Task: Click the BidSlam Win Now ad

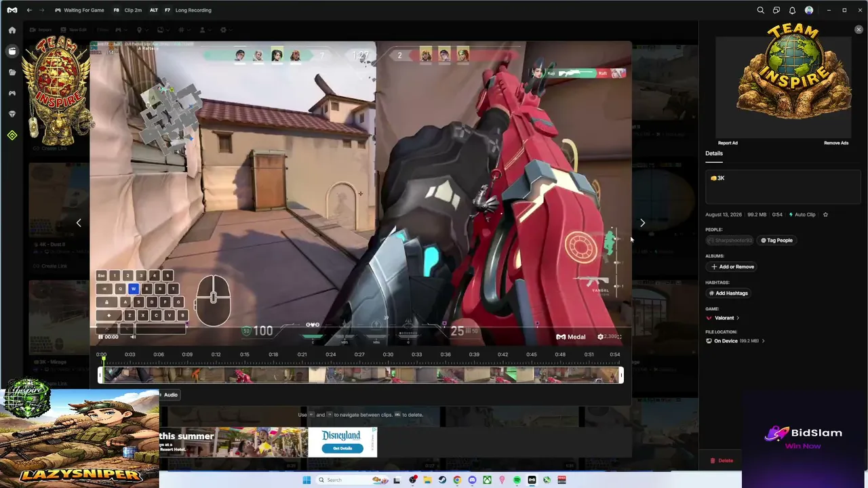Action: (x=804, y=438)
